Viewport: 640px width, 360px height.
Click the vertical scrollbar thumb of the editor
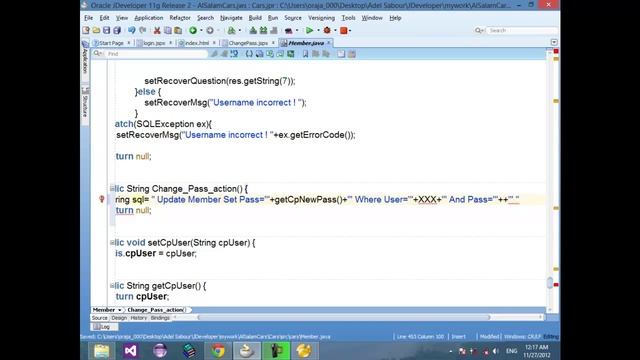(550, 282)
